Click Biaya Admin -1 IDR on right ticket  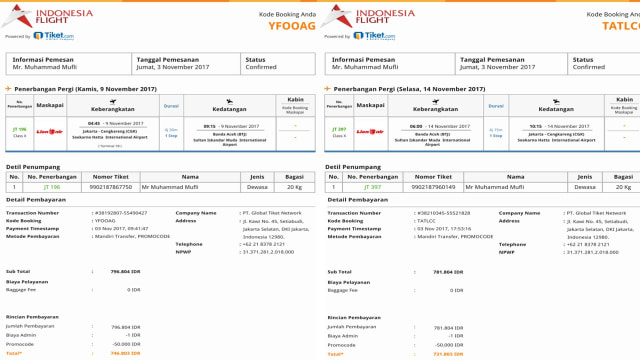[x=455, y=336]
